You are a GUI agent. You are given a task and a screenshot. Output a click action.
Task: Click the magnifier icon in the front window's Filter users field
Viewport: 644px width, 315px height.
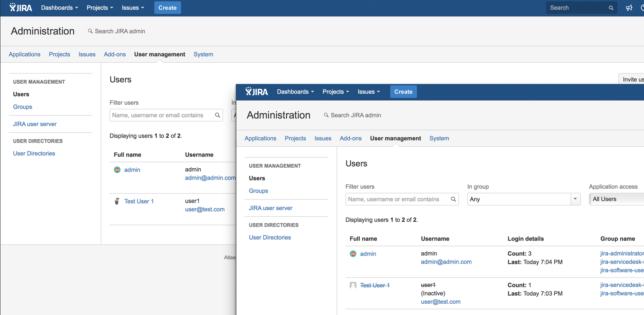pyautogui.click(x=453, y=199)
